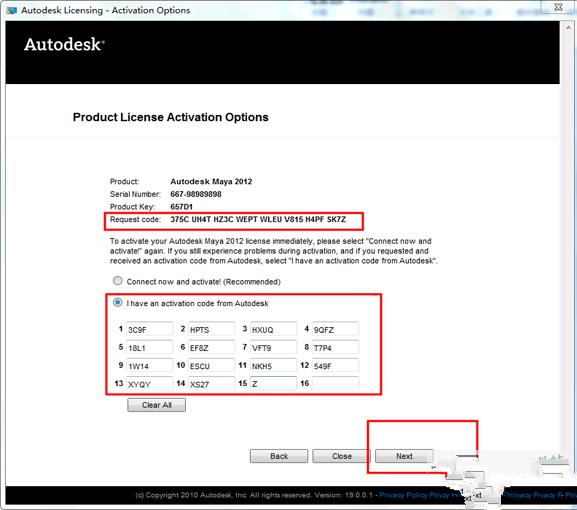Click activation code field 1 containing 3C9F
This screenshot has width=577, height=510.
149,329
